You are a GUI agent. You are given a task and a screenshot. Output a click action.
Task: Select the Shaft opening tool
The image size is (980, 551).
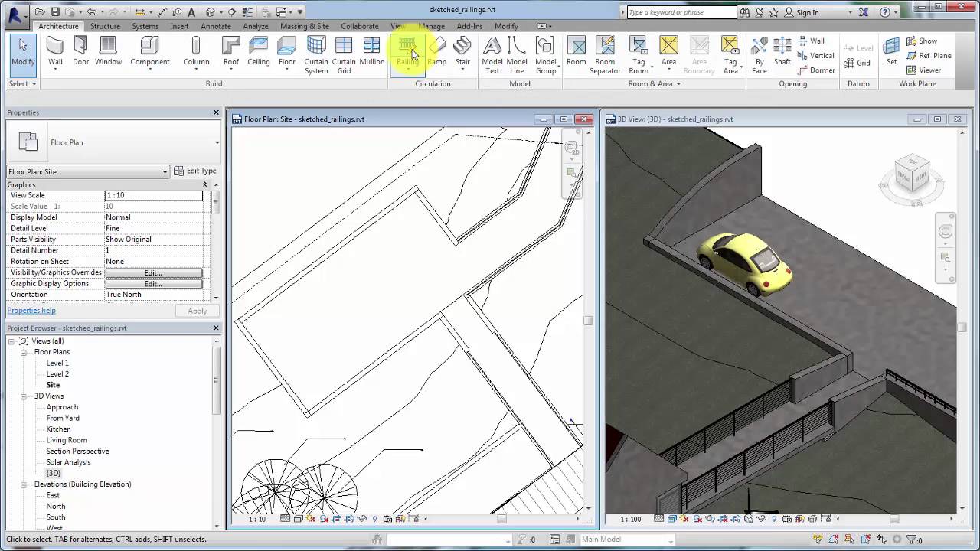[782, 52]
